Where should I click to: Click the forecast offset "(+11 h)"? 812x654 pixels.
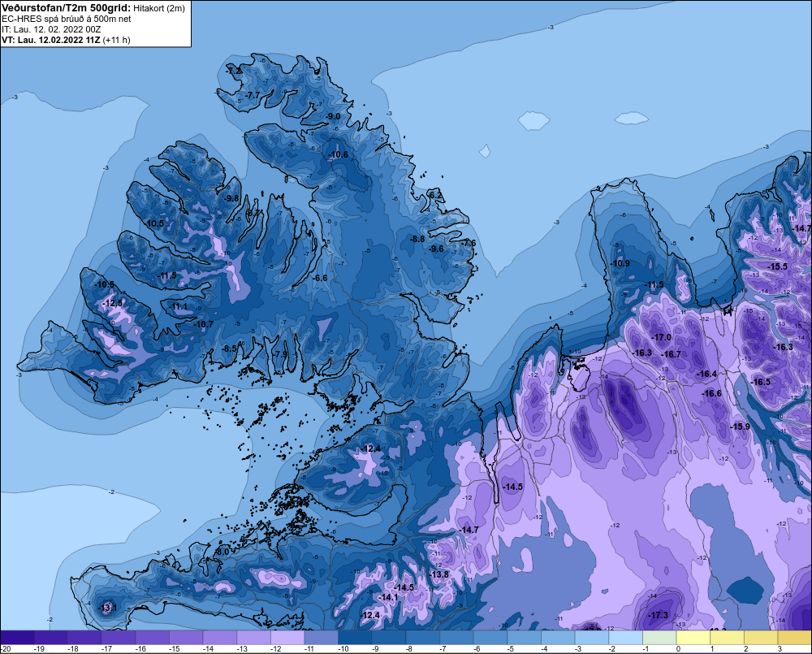coord(116,40)
